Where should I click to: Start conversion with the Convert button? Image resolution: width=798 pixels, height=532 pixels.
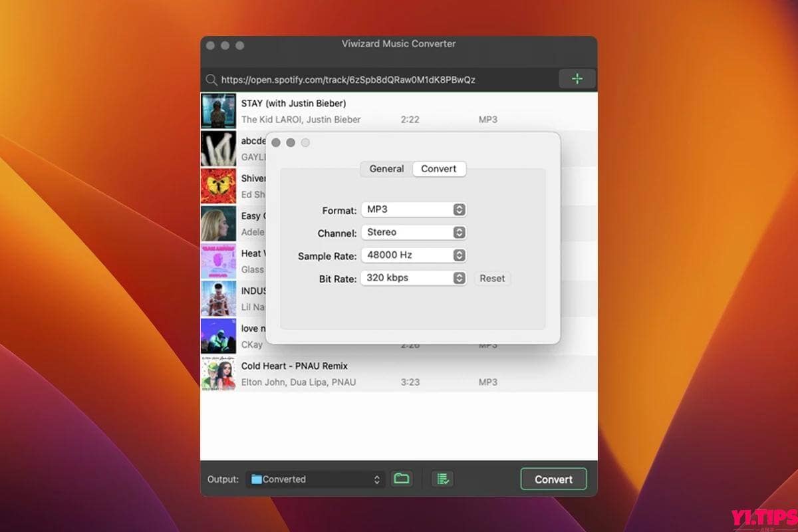[x=553, y=479]
